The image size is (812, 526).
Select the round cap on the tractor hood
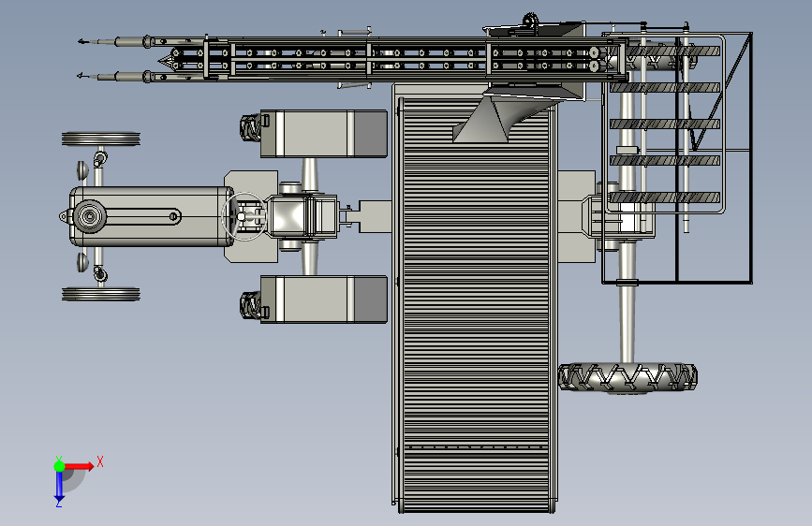click(x=89, y=216)
